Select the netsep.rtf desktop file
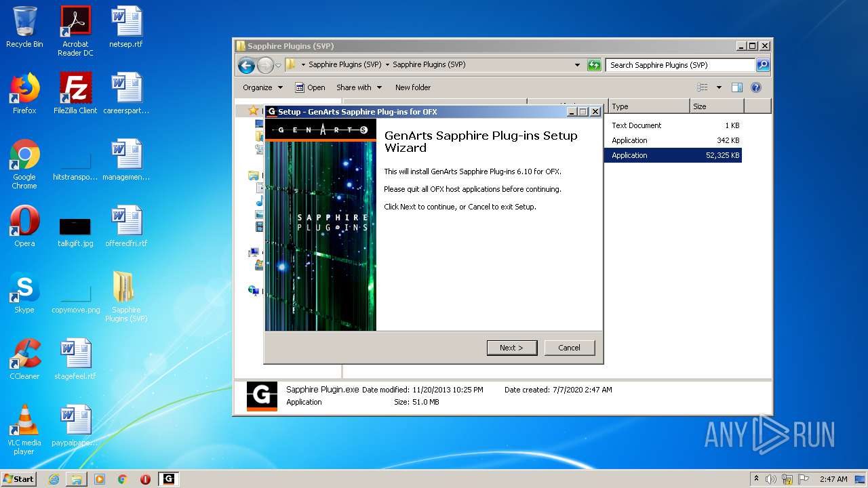The width and height of the screenshot is (868, 488). click(126, 27)
